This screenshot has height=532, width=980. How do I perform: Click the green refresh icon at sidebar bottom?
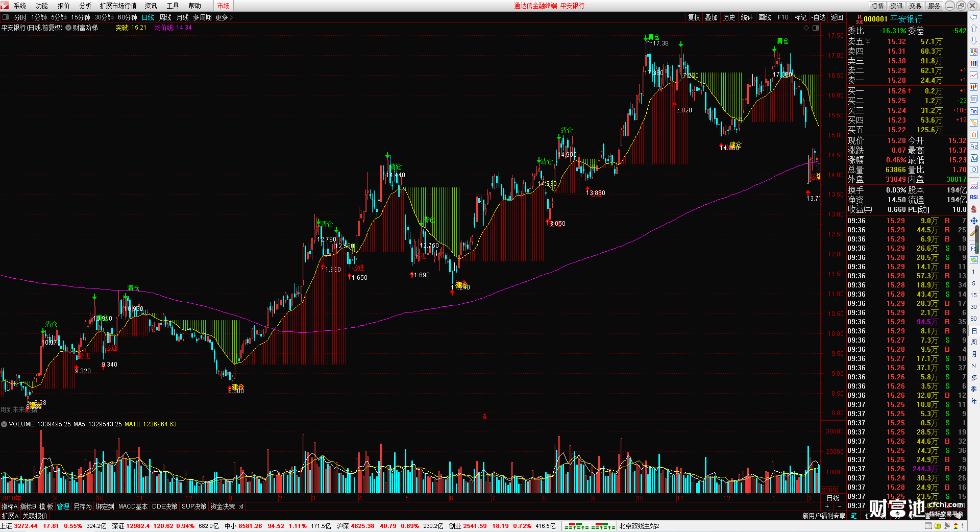click(x=974, y=260)
